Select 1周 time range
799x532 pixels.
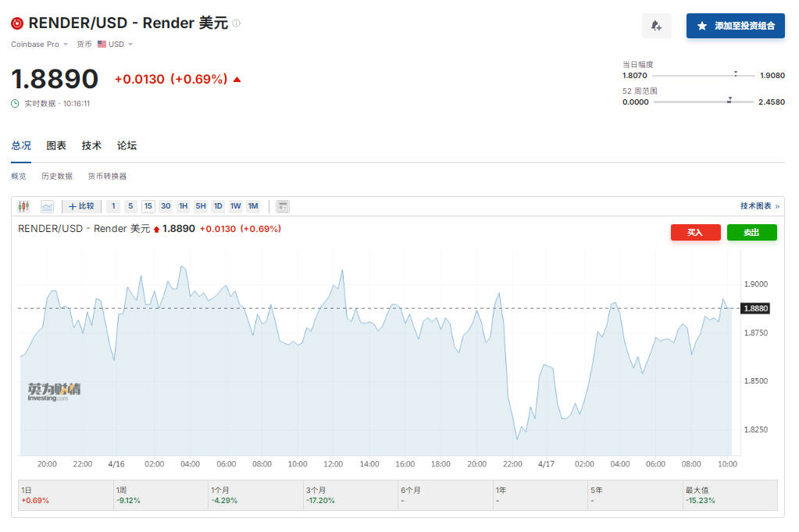tap(161, 495)
